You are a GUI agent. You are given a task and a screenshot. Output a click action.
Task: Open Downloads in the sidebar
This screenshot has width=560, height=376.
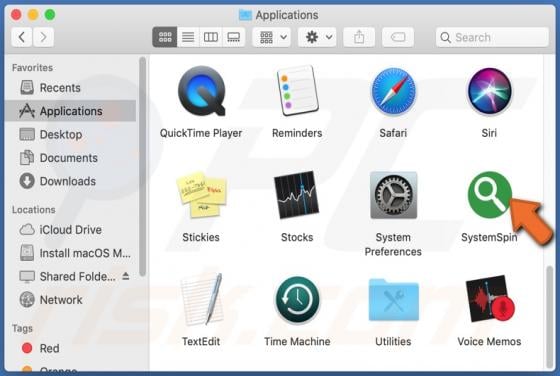pyautogui.click(x=70, y=181)
